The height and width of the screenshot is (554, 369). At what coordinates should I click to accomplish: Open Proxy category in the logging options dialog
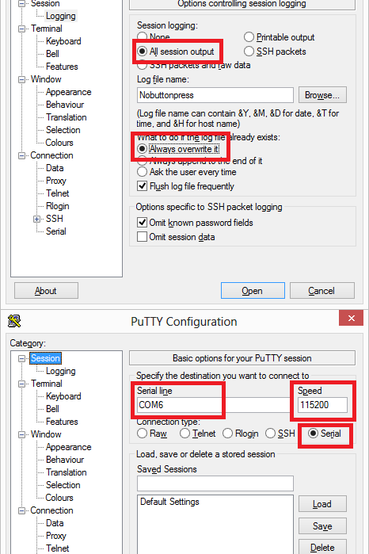(x=56, y=181)
